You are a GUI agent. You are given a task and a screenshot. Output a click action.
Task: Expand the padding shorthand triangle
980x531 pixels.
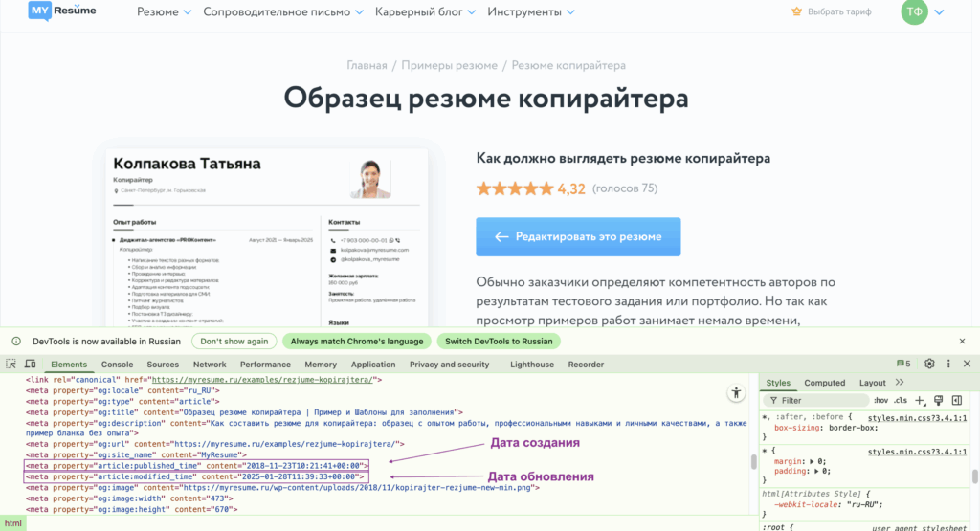click(816, 471)
